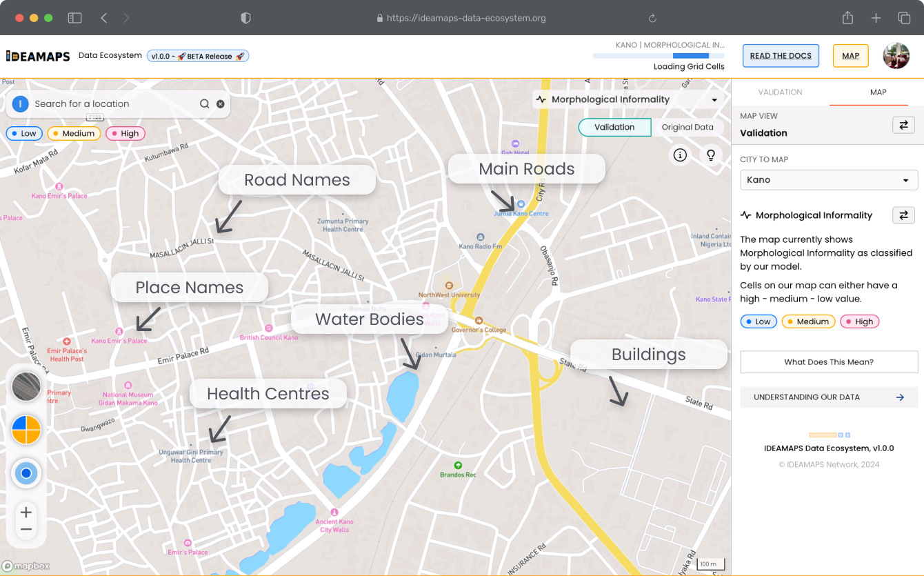Click the blue locate-me circle icon

(x=26, y=473)
